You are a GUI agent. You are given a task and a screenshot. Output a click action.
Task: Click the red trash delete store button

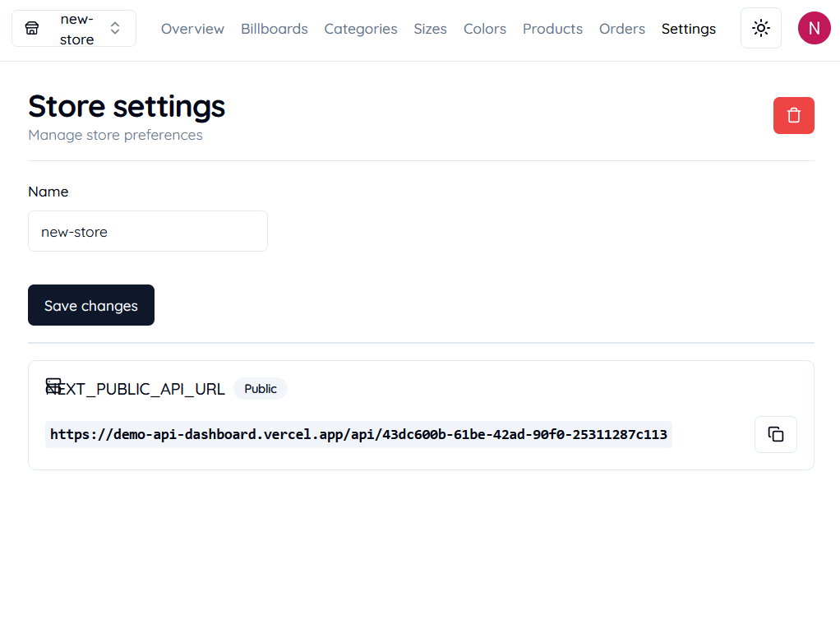pos(793,115)
